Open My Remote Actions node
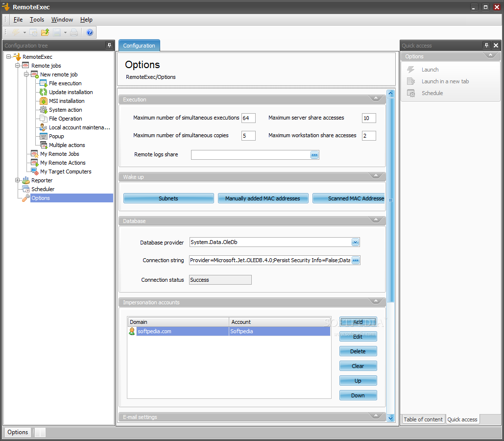The width and height of the screenshot is (504, 441). 63,163
